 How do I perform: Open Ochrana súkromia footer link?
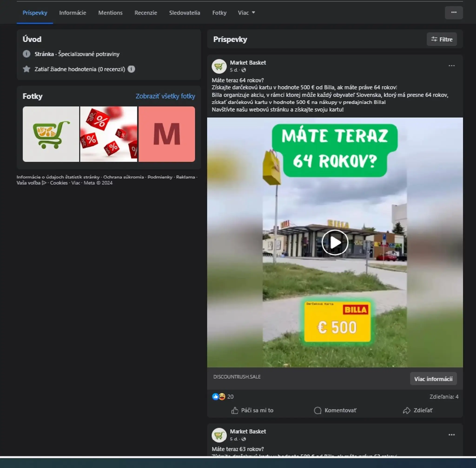point(123,177)
